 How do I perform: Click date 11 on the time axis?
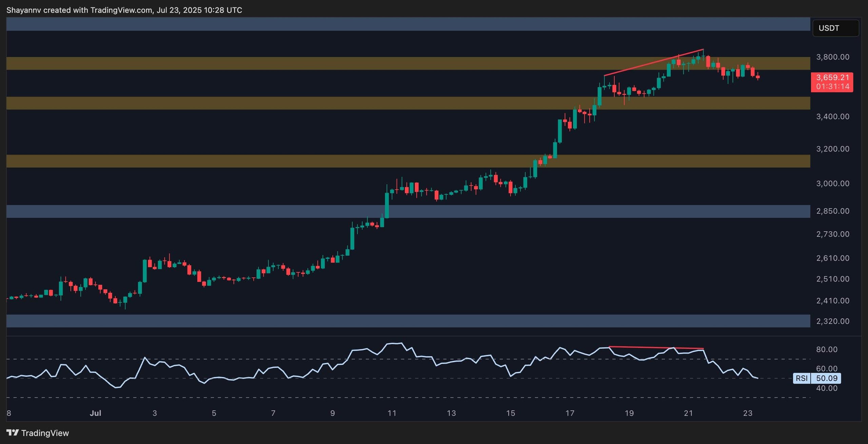click(x=392, y=413)
